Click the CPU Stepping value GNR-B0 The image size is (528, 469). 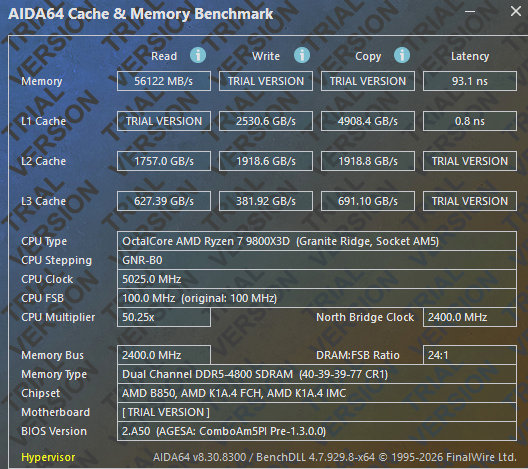(317, 260)
